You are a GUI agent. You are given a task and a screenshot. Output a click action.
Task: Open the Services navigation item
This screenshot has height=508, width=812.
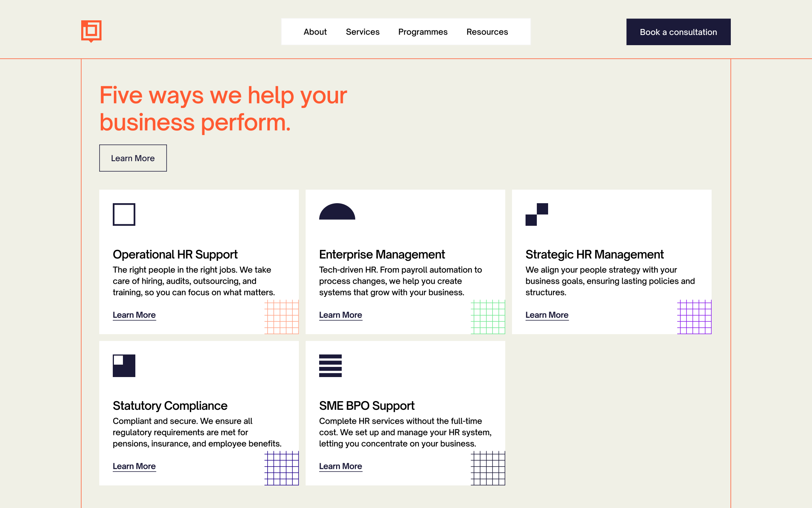[362, 32]
